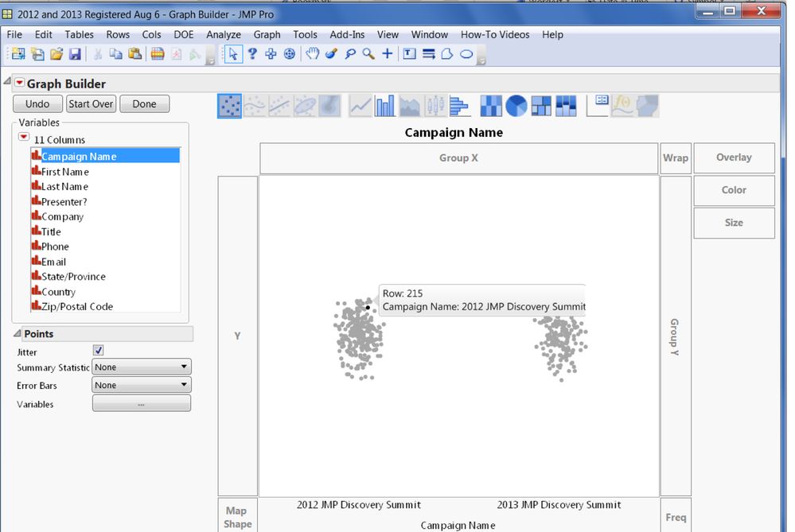Choose the Contour graph element icon
Screen dimensions: 795x532
point(330,107)
